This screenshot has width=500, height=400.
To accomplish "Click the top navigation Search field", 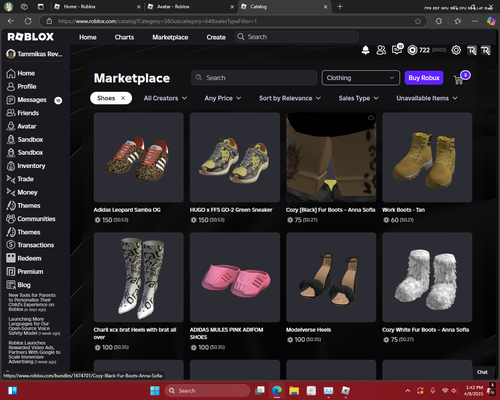I will [297, 37].
